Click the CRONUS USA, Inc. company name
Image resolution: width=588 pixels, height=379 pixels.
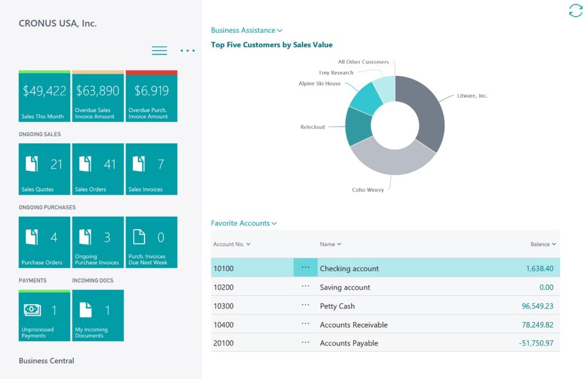[x=58, y=23]
